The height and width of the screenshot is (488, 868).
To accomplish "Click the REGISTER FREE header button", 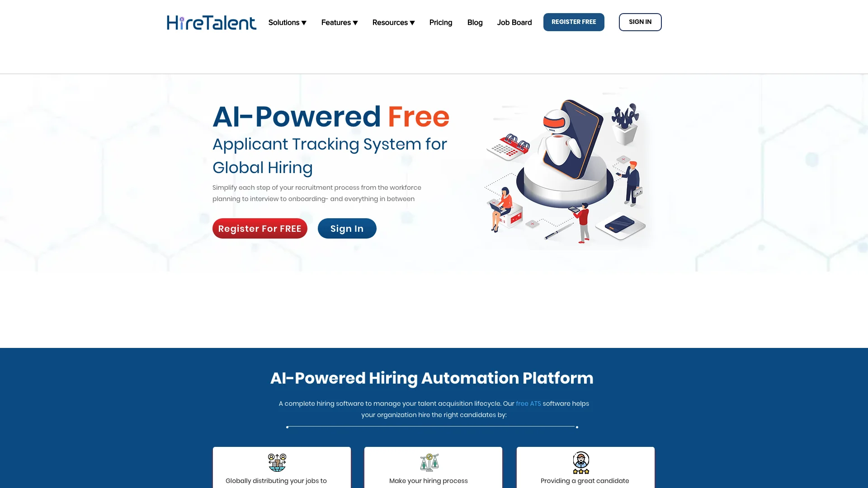I will pyautogui.click(x=574, y=21).
